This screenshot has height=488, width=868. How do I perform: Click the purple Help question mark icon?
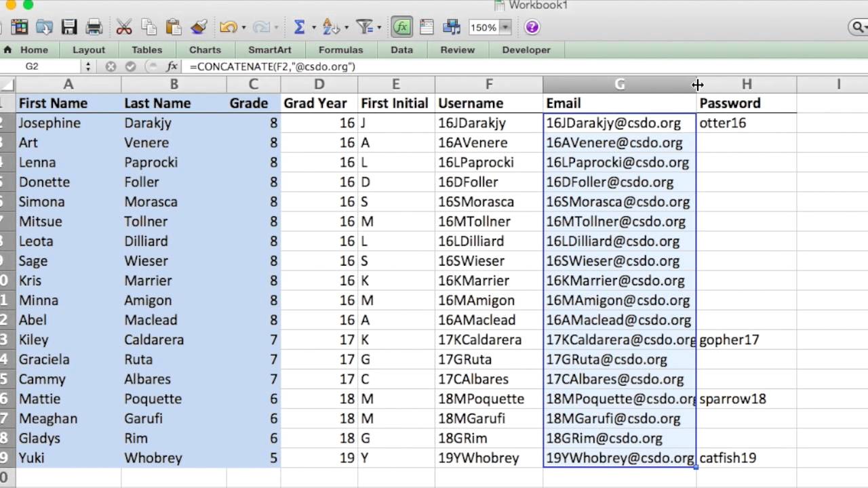(x=532, y=27)
